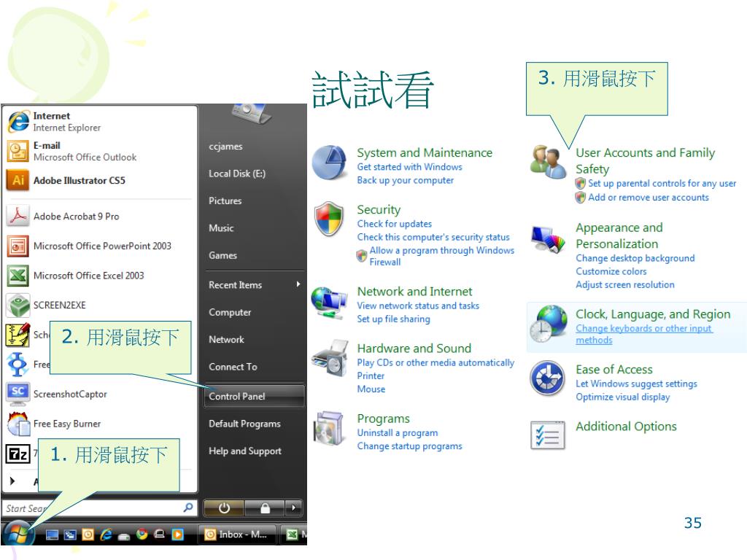The width and height of the screenshot is (747, 560).
Task: Click the System and Maintenance icon
Action: tap(329, 163)
